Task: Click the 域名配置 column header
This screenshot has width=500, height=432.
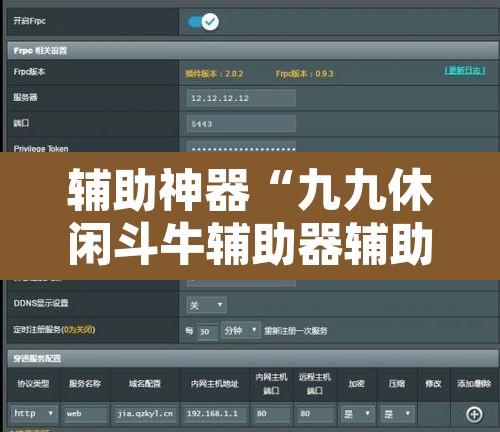Action: [x=145, y=384]
